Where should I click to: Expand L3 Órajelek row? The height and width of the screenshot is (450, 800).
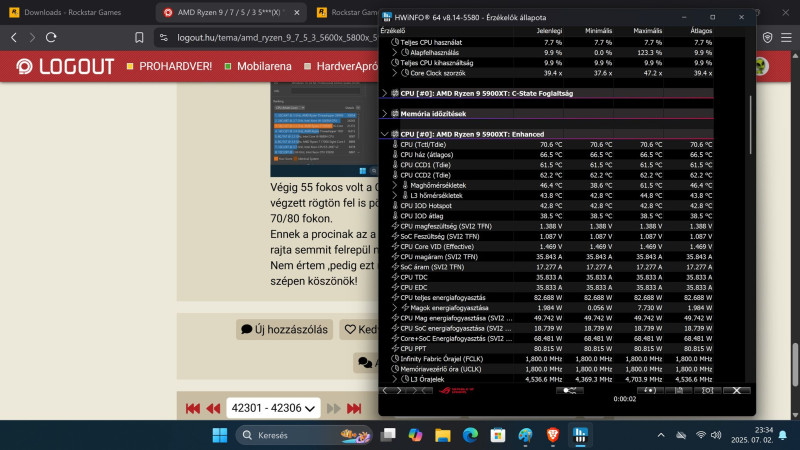[394, 379]
